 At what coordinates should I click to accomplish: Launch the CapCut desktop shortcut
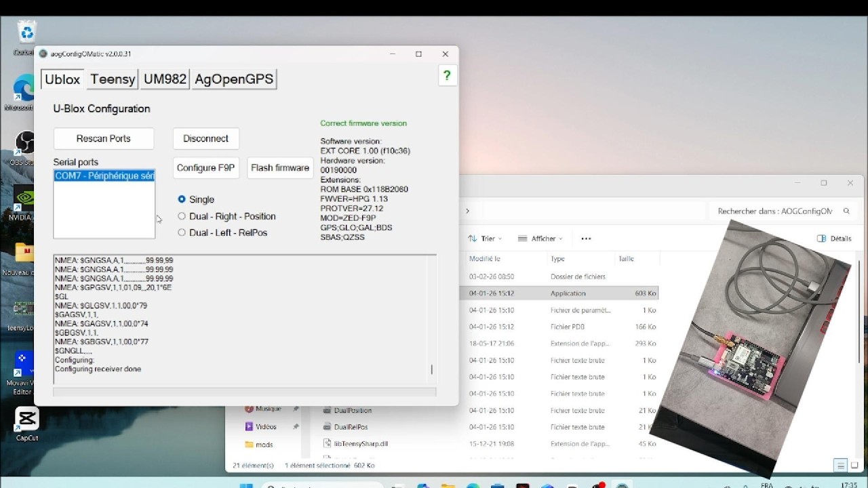[27, 424]
